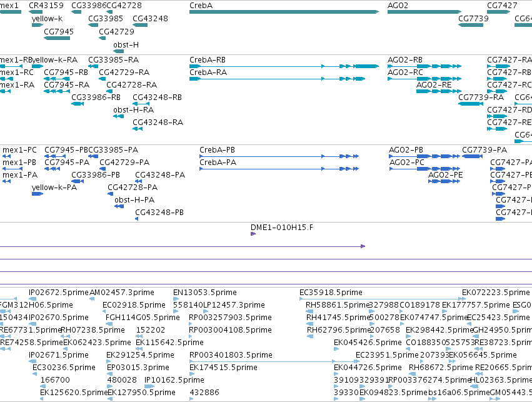The height and width of the screenshot is (402, 532).
Task: Select the CG43248-RA transcript label
Action: tap(158, 123)
